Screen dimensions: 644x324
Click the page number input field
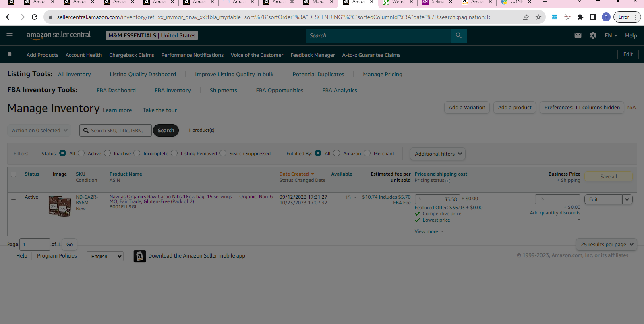35,244
